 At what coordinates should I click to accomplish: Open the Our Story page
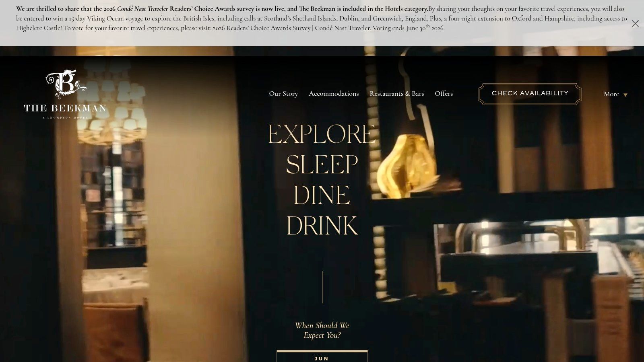(x=283, y=94)
